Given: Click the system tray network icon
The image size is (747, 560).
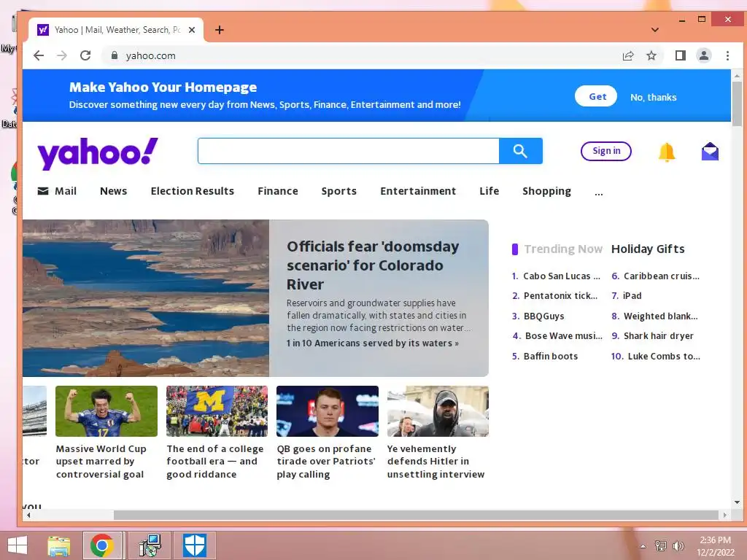Looking at the screenshot, I should [661, 545].
